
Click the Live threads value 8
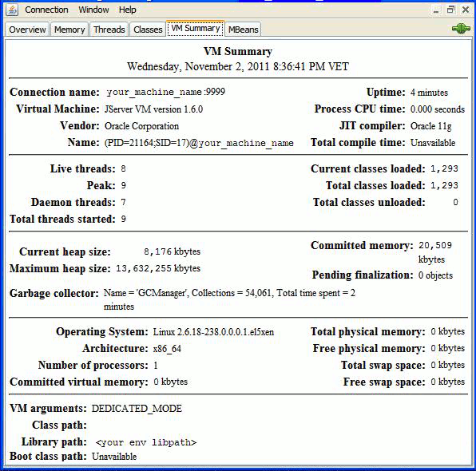123,168
